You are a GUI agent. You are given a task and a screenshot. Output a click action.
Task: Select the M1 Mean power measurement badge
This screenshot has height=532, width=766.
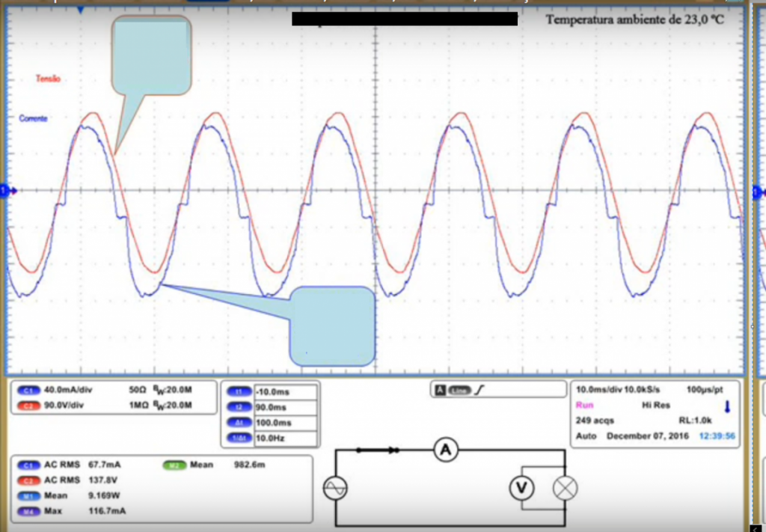pyautogui.click(x=31, y=495)
